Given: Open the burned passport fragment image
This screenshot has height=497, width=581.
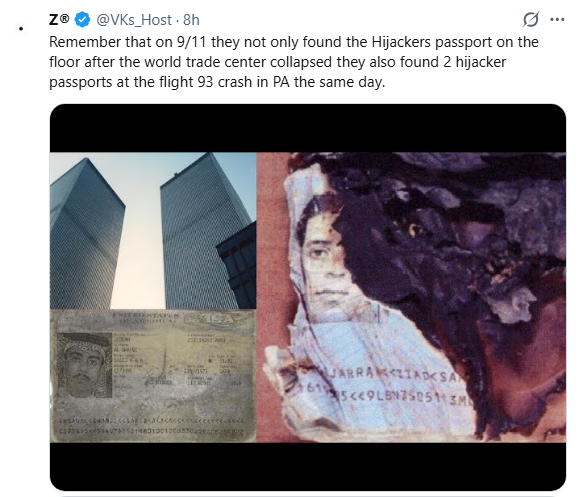Looking at the screenshot, I should click(x=411, y=297).
